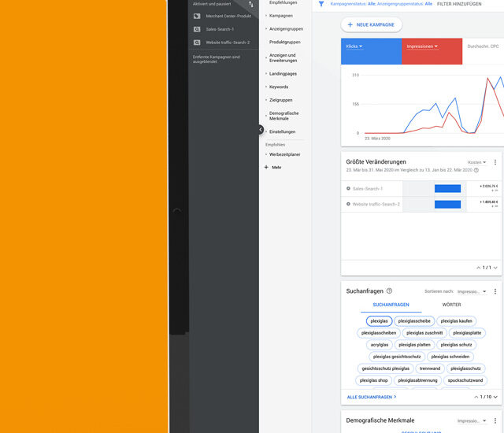
Task: Open the Impressionen metric dropdown
Action: coord(422,46)
